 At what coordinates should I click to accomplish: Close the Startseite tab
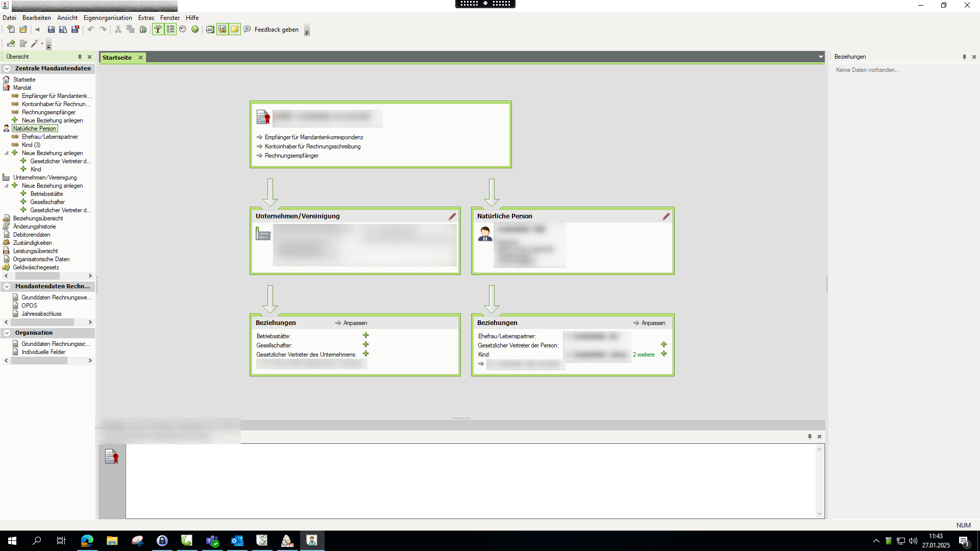pos(140,58)
